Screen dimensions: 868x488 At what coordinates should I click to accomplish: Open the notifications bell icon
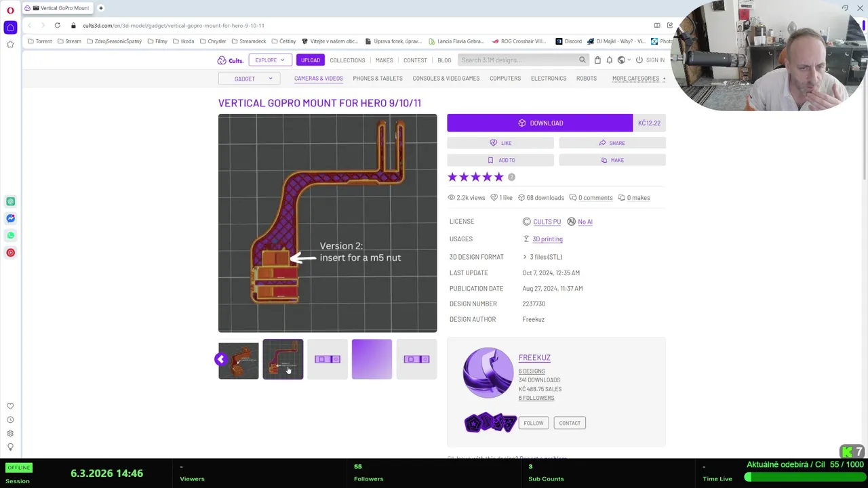pos(609,60)
